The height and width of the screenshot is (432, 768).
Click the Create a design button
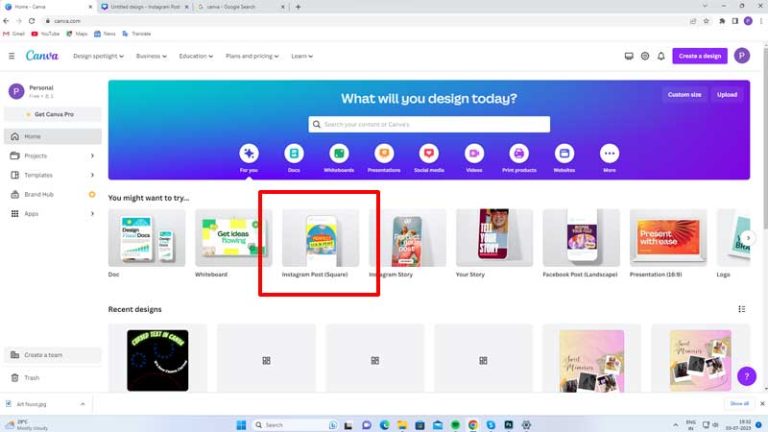(x=699, y=56)
